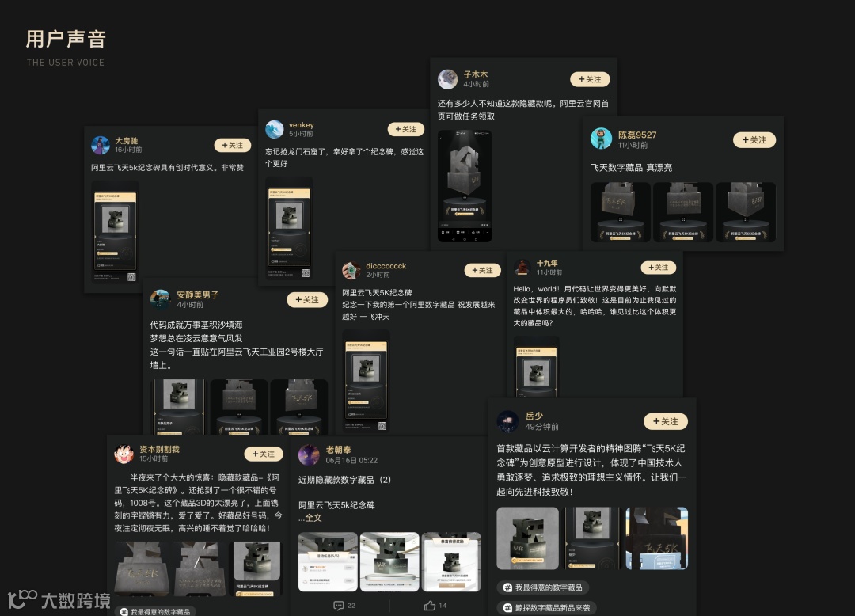
Task: View first image in 岳少's post
Action: pyautogui.click(x=528, y=538)
